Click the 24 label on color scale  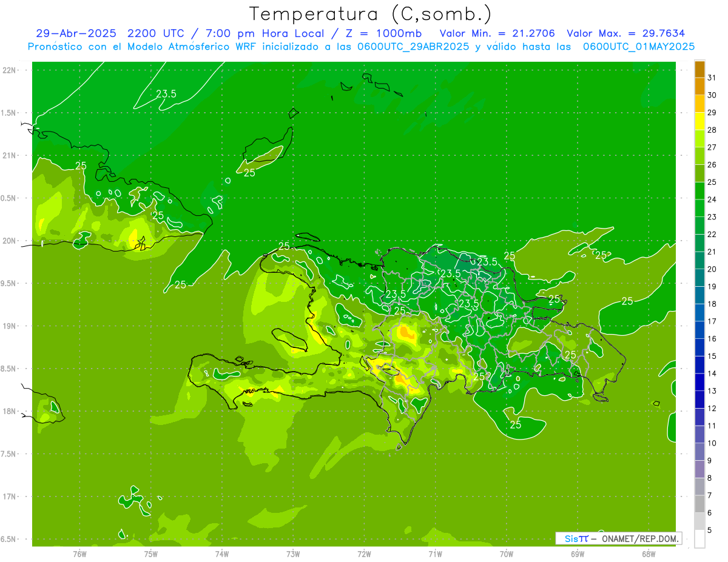pos(712,199)
